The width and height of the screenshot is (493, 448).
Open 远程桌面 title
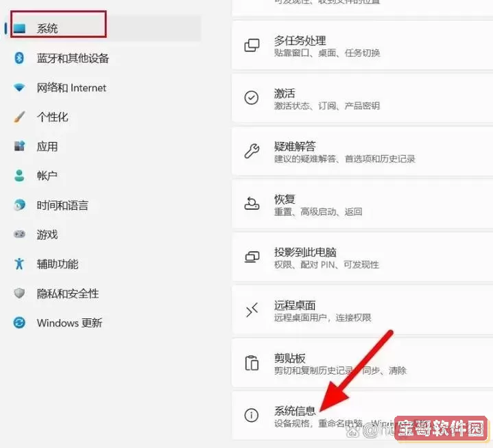pyautogui.click(x=295, y=305)
